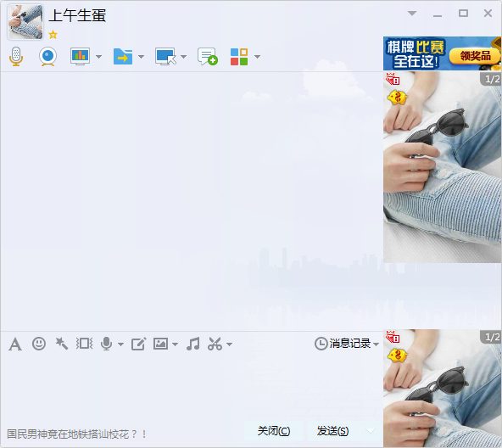Viewport: 502px width, 448px height.
Task: Expand the apps grid dropdown arrow
Action: 257,57
